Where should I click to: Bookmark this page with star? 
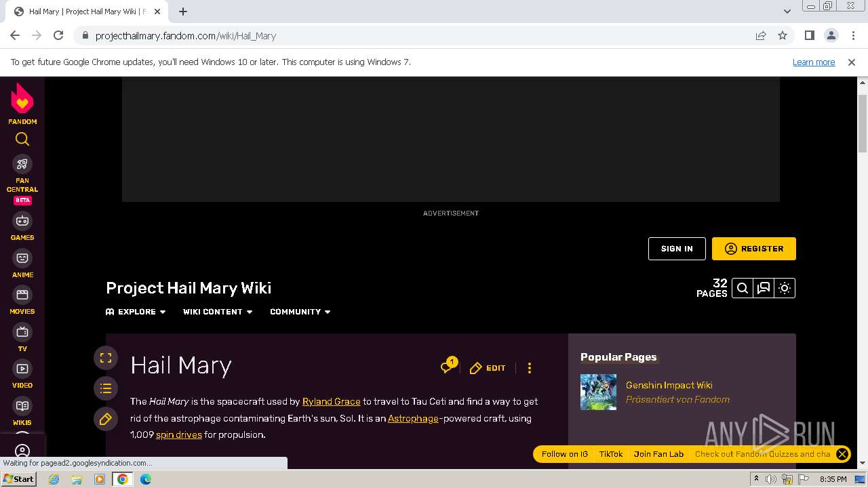click(783, 35)
